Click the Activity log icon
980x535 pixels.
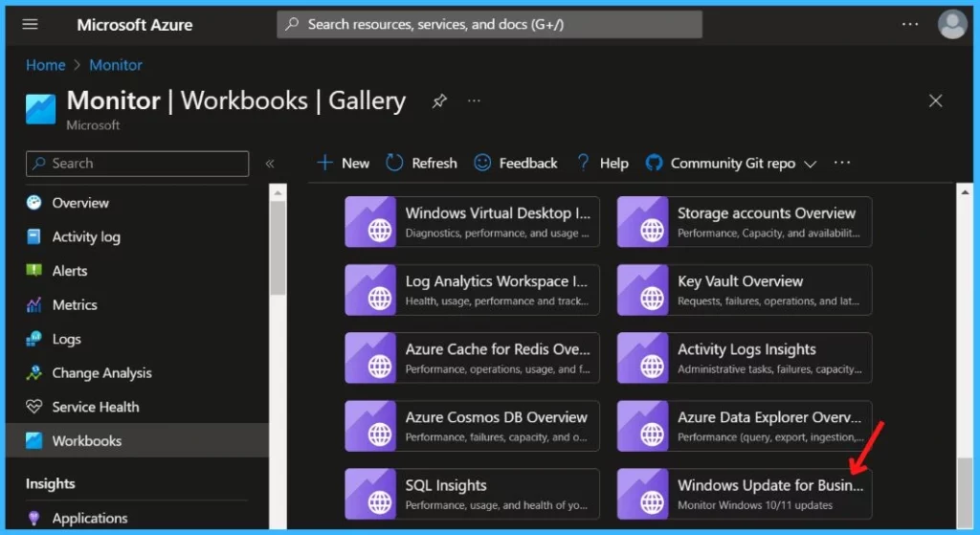(33, 236)
